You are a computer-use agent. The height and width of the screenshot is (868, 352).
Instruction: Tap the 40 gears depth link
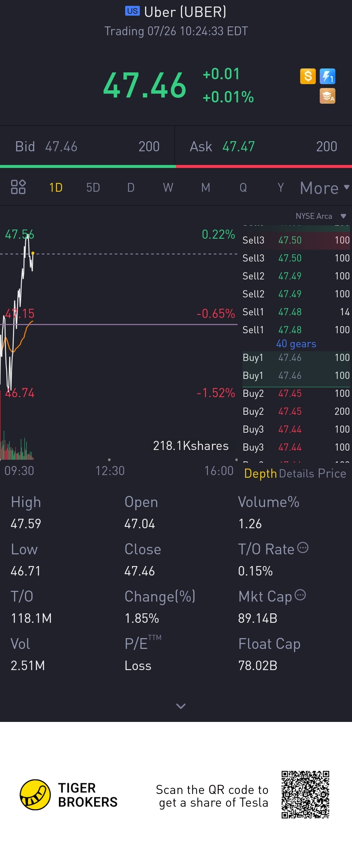[x=296, y=344]
